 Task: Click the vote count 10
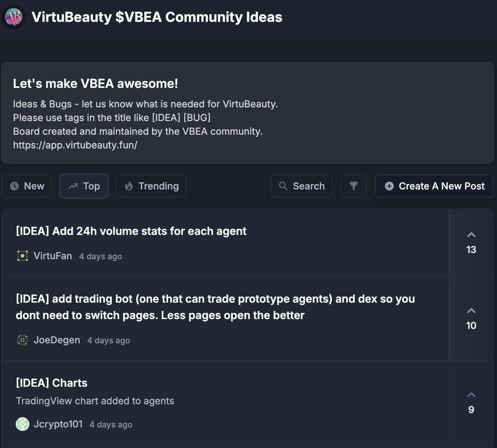[471, 325]
